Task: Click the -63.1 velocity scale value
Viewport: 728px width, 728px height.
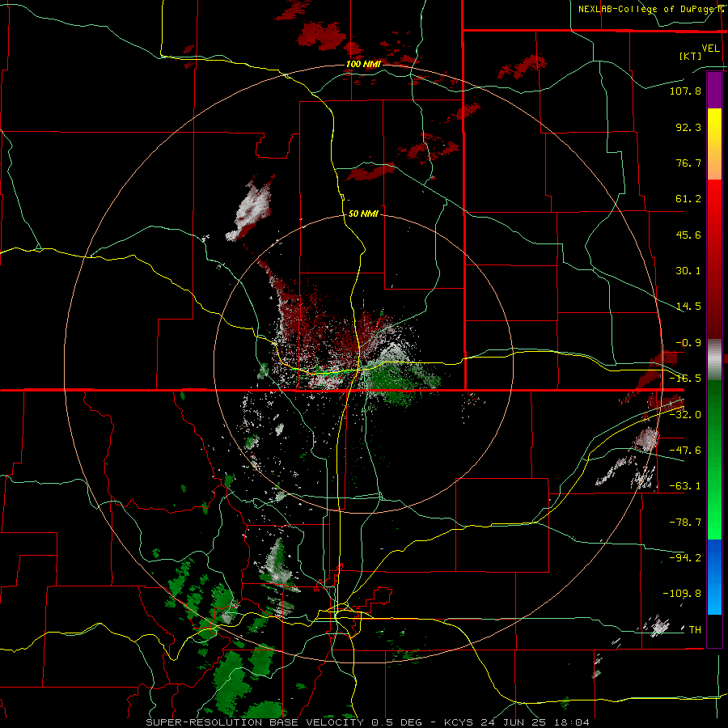Action: [685, 486]
